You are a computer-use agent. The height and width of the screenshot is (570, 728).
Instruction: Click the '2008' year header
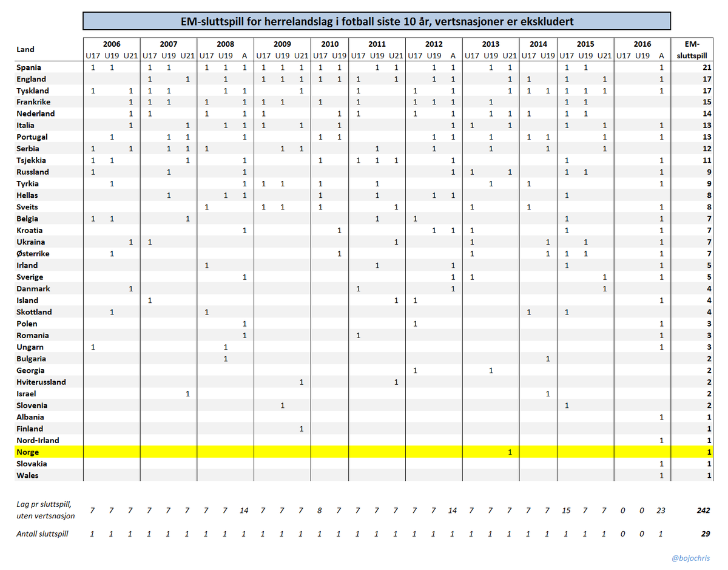click(x=225, y=44)
